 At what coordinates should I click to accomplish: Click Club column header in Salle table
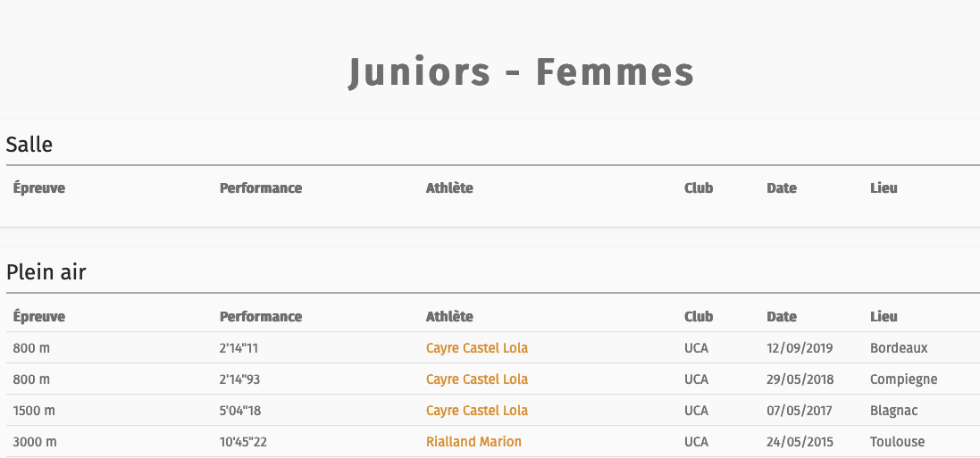coord(699,188)
